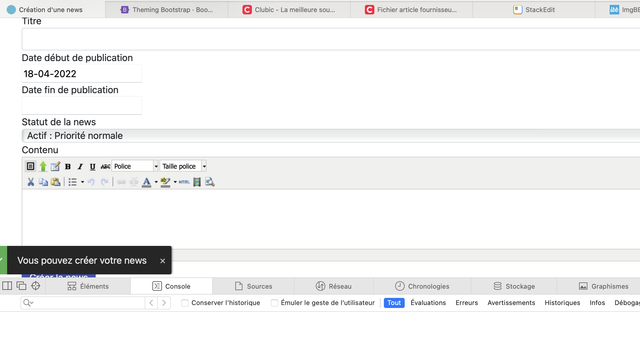The width and height of the screenshot is (640, 364).
Task: Select the Historiques console filter
Action: pos(562,303)
